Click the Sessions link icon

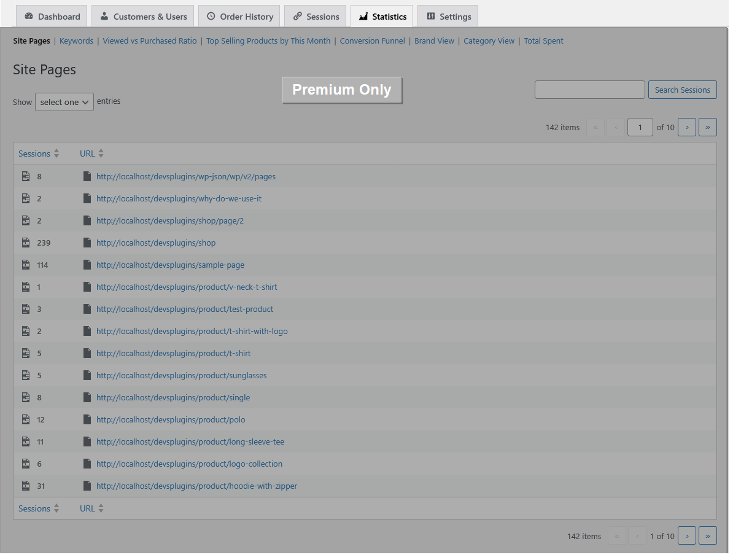point(297,17)
